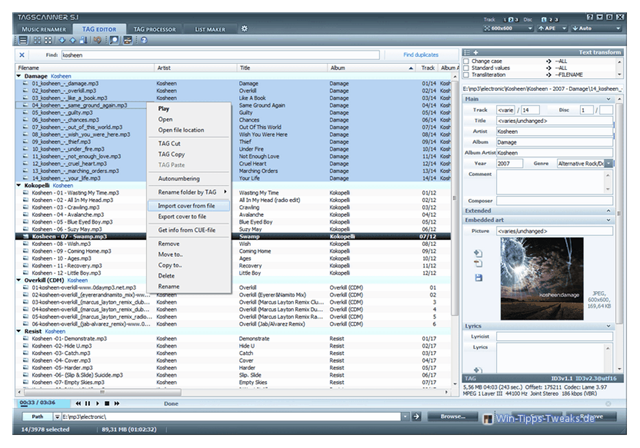Switch to the List Maker tab
640x448 pixels.
(210, 29)
